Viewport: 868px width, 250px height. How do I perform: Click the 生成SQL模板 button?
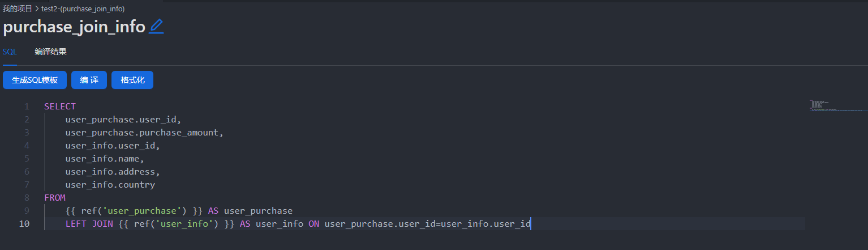tap(35, 80)
